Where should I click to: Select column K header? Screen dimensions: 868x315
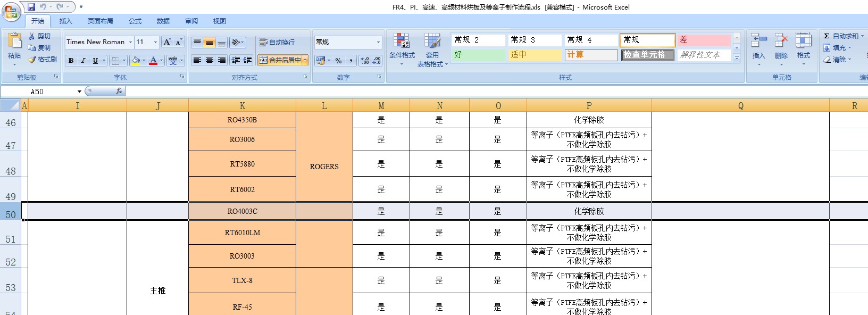[x=242, y=106]
